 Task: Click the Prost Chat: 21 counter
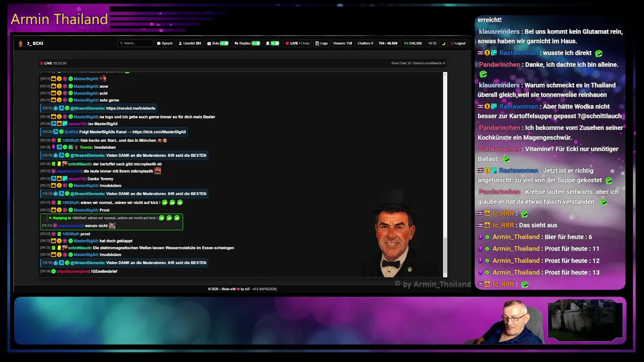coord(401,63)
